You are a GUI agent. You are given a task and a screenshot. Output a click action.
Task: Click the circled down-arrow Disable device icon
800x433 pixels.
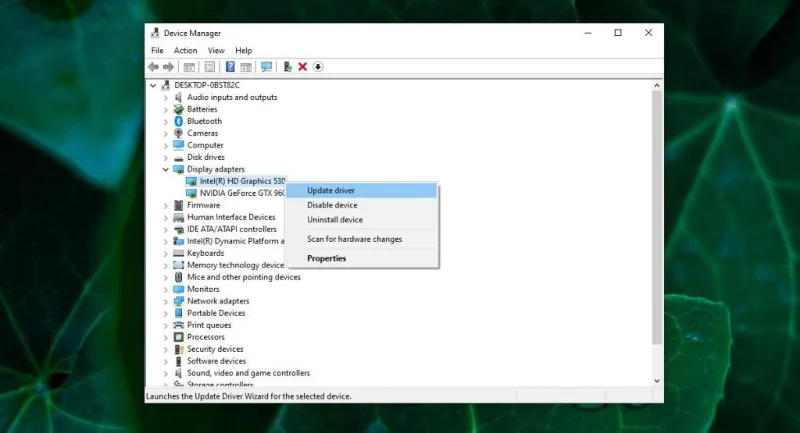pos(318,67)
